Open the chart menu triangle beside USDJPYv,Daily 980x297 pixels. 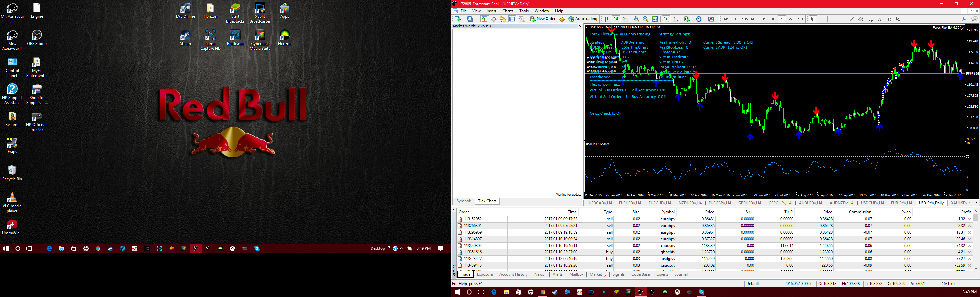tap(587, 27)
